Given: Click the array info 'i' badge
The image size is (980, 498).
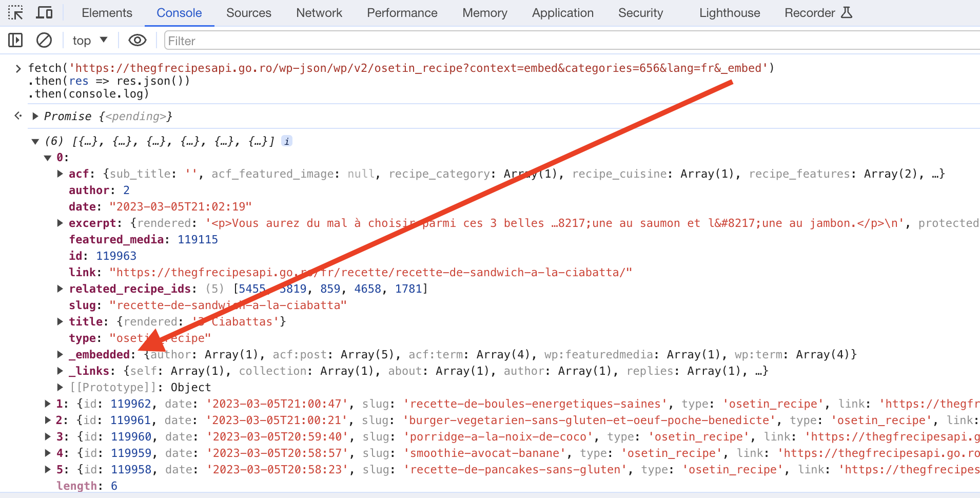Looking at the screenshot, I should point(287,141).
